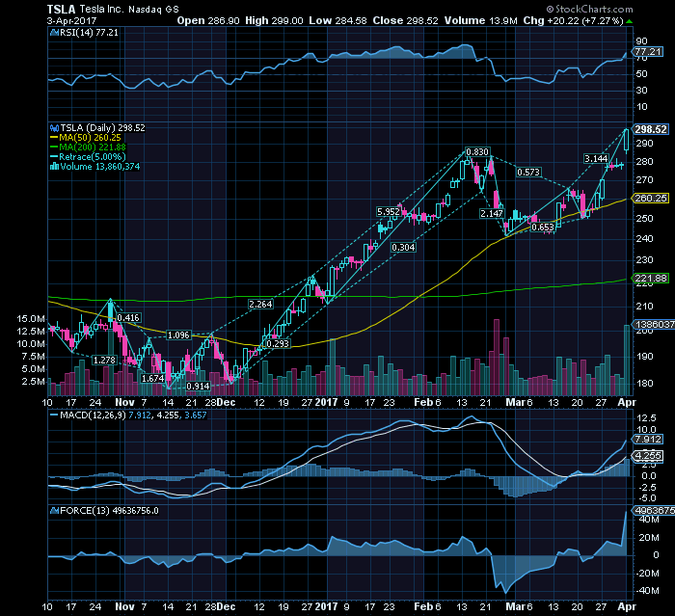Click the -5.0 MACD axis label
The width and height of the screenshot is (675, 616).
(x=646, y=498)
